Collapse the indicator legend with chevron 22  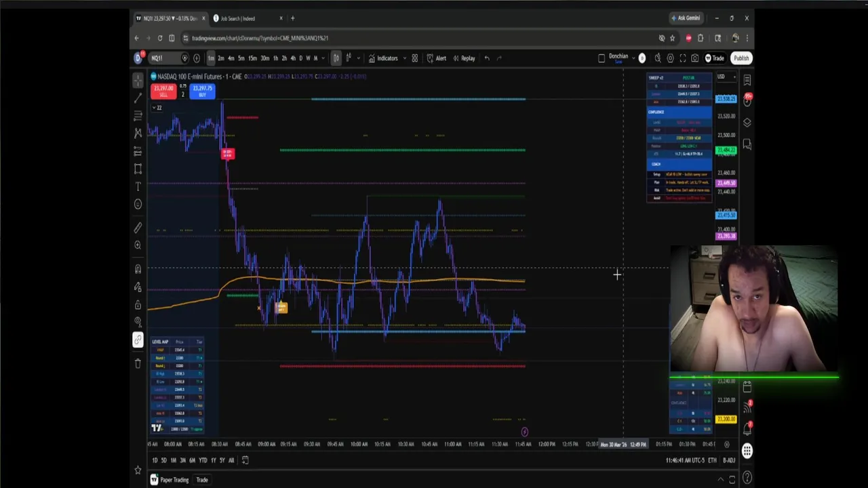157,108
